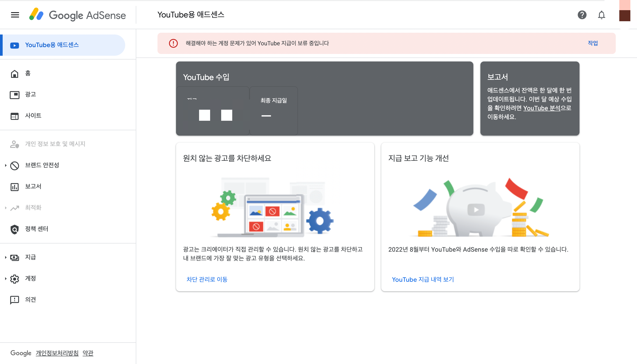This screenshot has height=364, width=637.
Task: Expand the 최적화 section arrow
Action: [6, 208]
